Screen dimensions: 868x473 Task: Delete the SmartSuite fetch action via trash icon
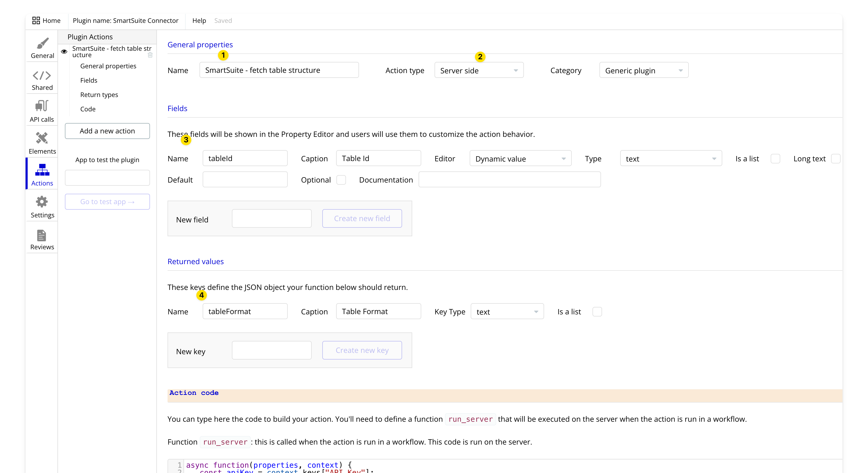150,55
